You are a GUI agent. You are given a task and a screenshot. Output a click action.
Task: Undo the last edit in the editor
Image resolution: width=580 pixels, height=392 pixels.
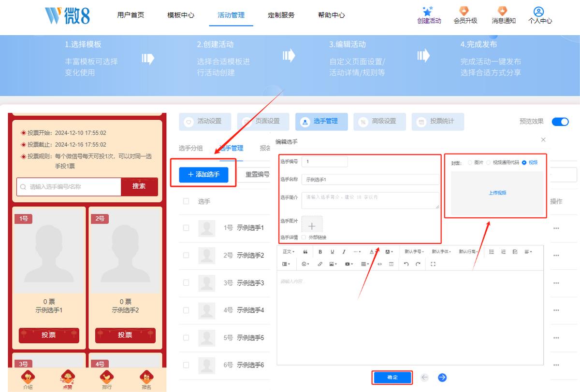(406, 264)
